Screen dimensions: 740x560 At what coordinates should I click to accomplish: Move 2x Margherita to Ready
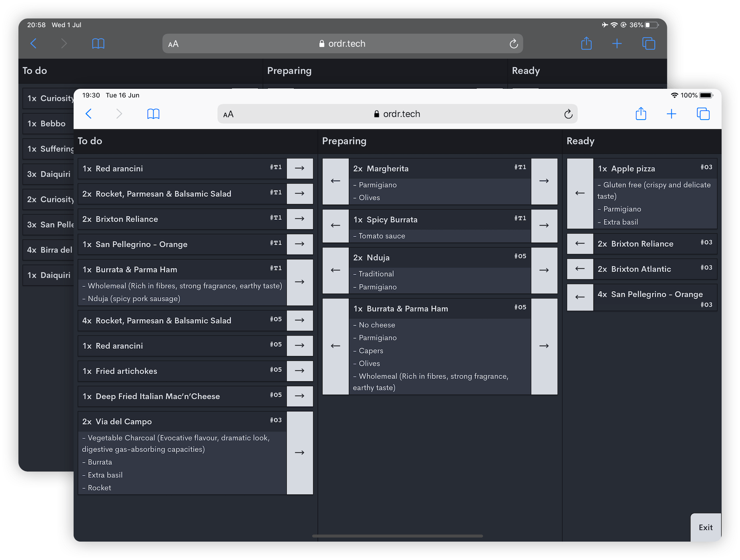(544, 181)
